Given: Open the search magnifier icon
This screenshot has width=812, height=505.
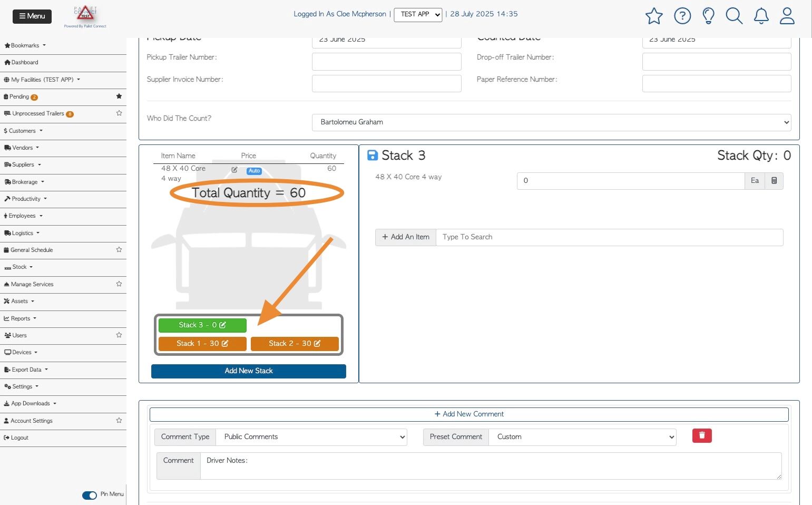Looking at the screenshot, I should [x=734, y=16].
